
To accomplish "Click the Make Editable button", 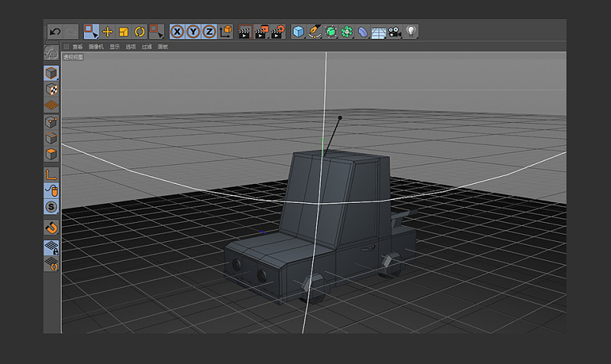I will (x=51, y=52).
